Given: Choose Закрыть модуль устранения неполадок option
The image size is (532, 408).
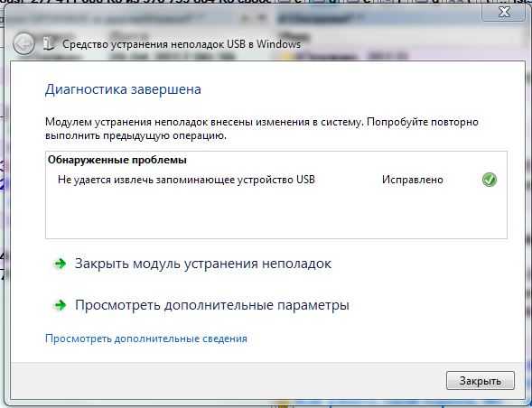Looking at the screenshot, I should [x=203, y=264].
